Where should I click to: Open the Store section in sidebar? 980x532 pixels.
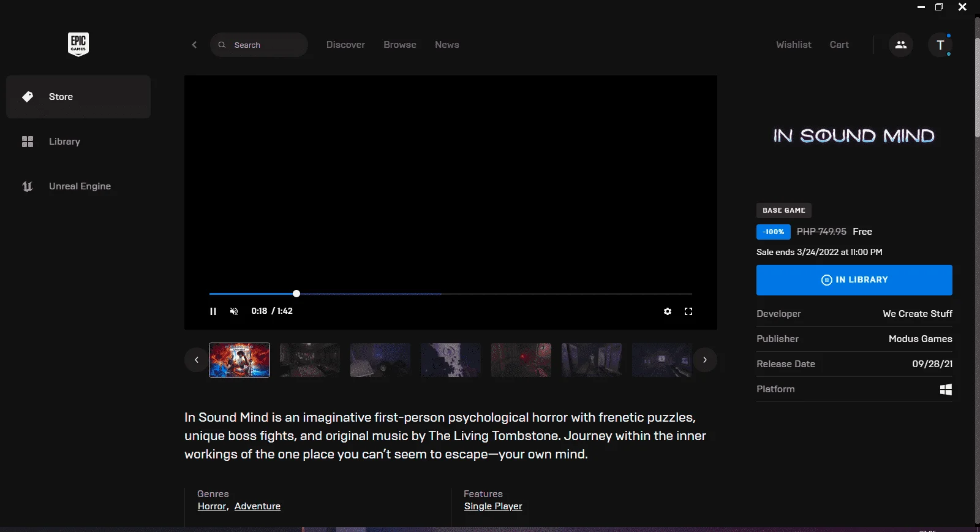78,97
